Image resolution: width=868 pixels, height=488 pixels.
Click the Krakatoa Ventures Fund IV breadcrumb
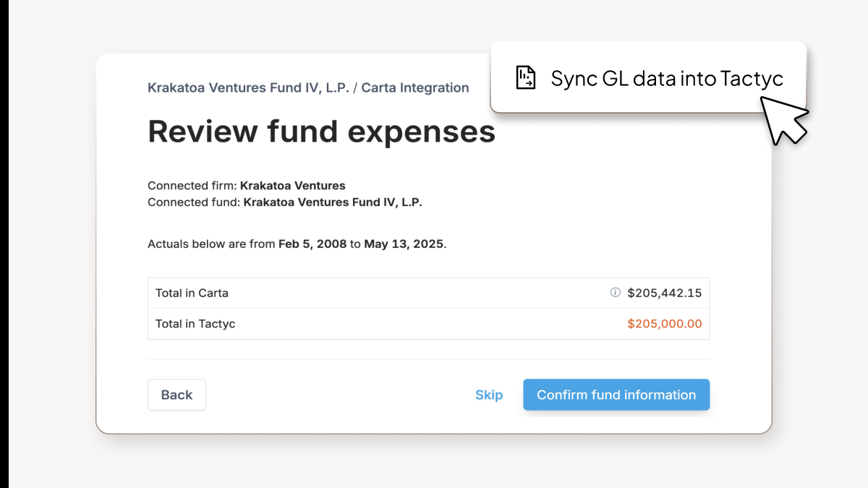(248, 88)
